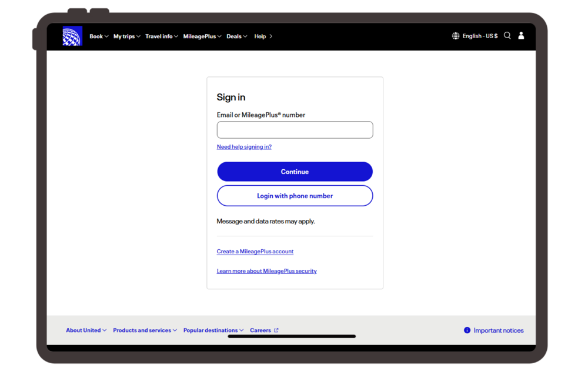Focus the Email or MileagePlus number field

tap(295, 130)
